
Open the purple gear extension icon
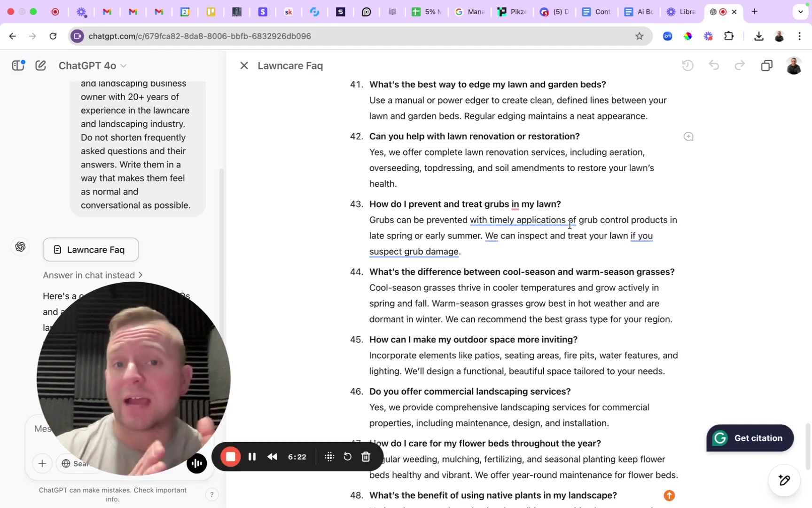[708, 36]
